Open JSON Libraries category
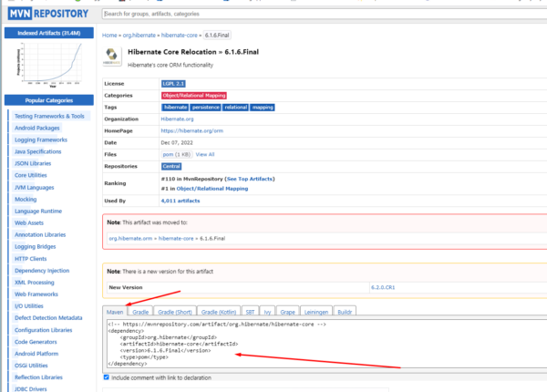The height and width of the screenshot is (392, 547). (x=33, y=163)
